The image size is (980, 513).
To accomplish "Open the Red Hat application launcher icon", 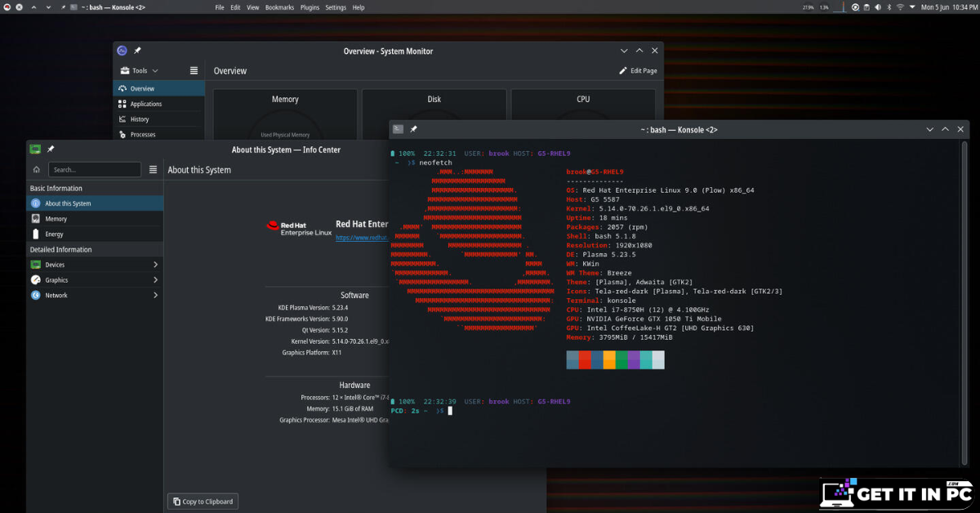I will click(7, 7).
